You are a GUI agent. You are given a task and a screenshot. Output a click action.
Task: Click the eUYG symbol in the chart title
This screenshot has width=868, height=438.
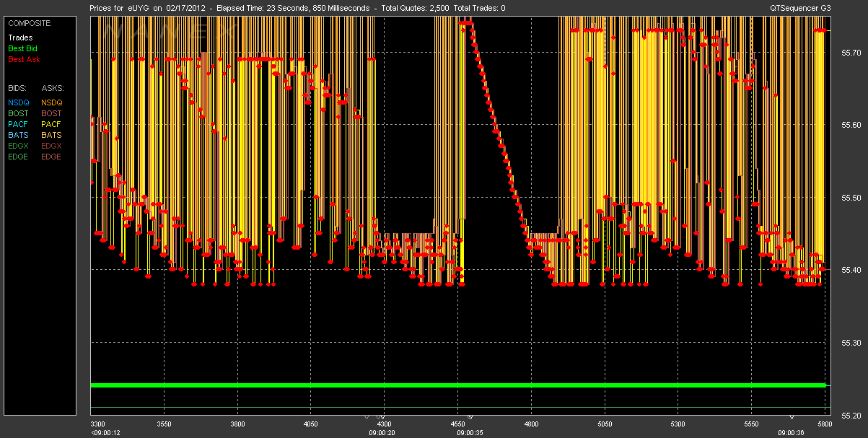coord(138,8)
